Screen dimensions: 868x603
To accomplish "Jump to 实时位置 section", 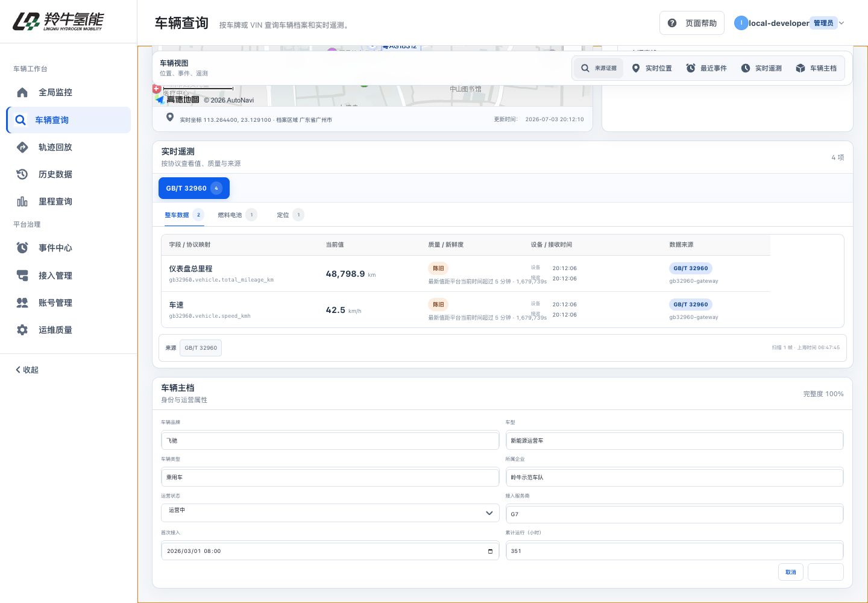I will pyautogui.click(x=652, y=68).
